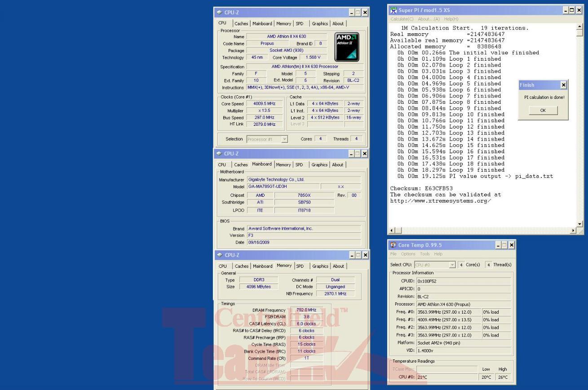Open the Caches tab in top CPU-Z window
The width and height of the screenshot is (588, 390).
[241, 24]
